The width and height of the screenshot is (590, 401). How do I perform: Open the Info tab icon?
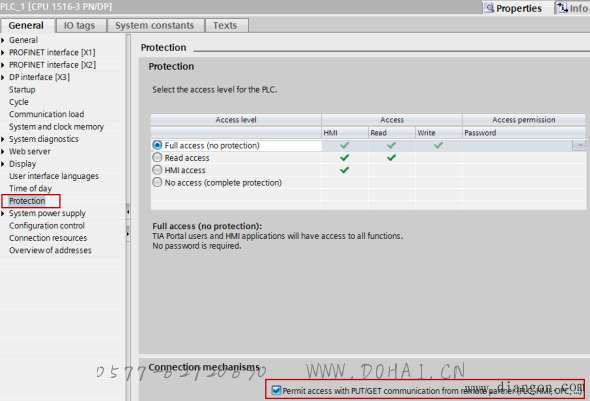(563, 8)
